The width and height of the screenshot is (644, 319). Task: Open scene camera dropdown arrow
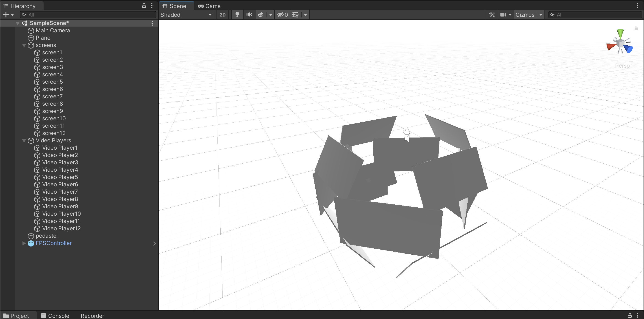[510, 15]
